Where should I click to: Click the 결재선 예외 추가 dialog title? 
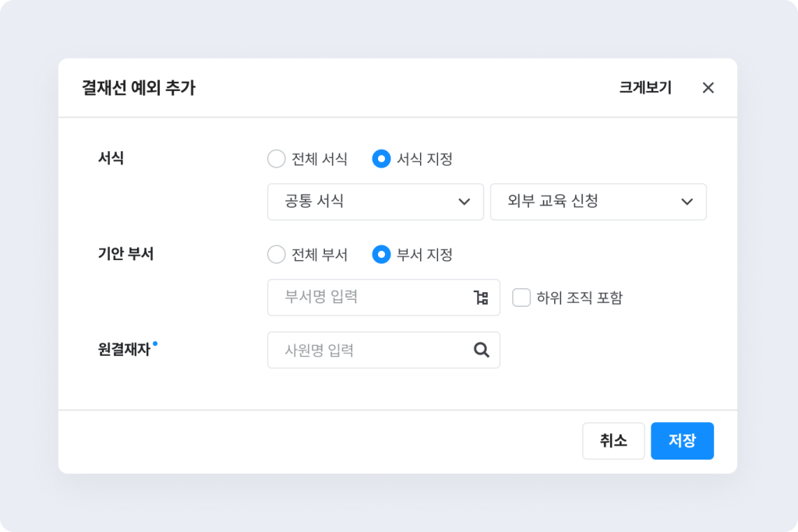(139, 88)
